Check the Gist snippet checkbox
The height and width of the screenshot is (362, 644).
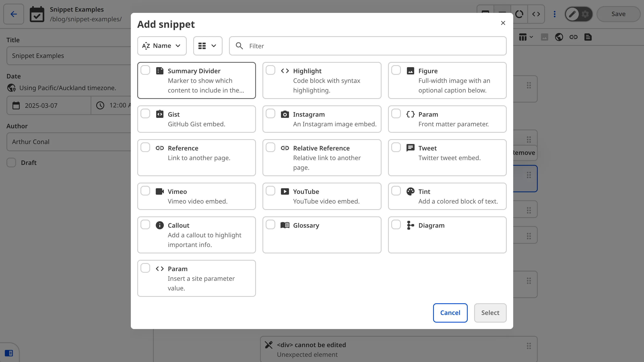[x=145, y=114]
